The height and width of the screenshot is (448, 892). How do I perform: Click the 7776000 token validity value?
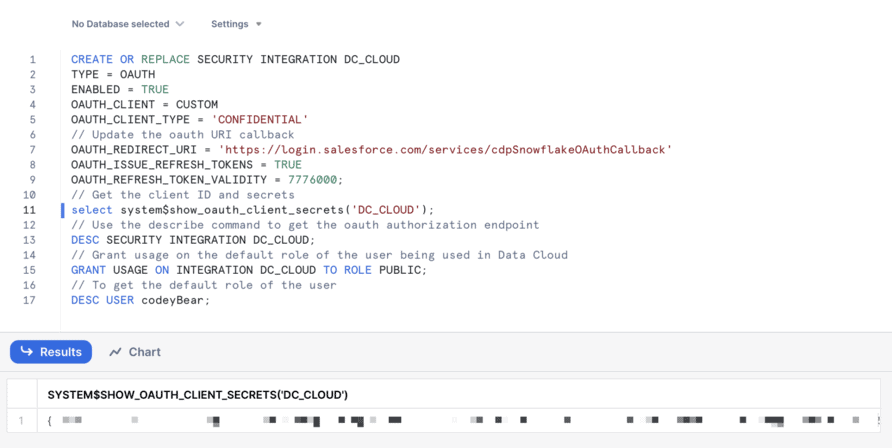pyautogui.click(x=314, y=180)
